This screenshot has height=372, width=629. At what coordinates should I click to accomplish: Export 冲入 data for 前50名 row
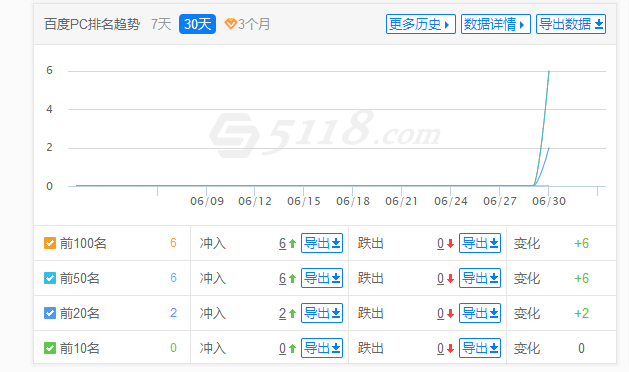point(322,278)
